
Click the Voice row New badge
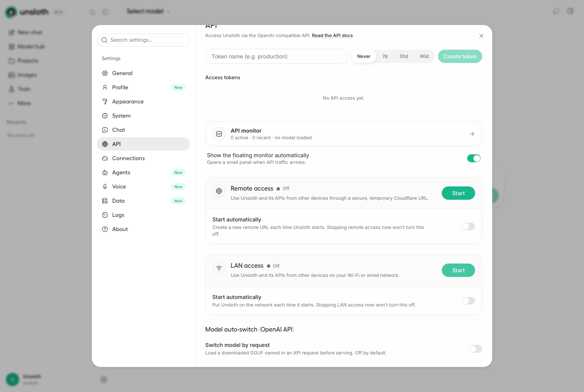tap(178, 186)
